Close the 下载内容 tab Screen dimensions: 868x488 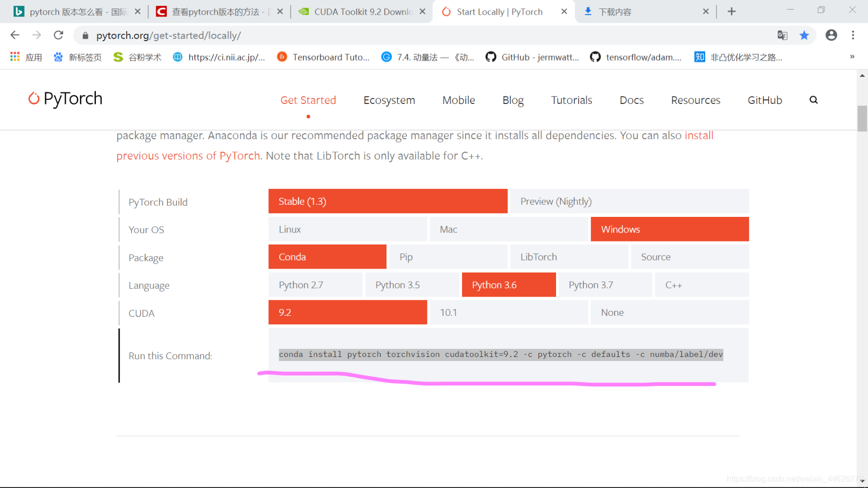[706, 12]
